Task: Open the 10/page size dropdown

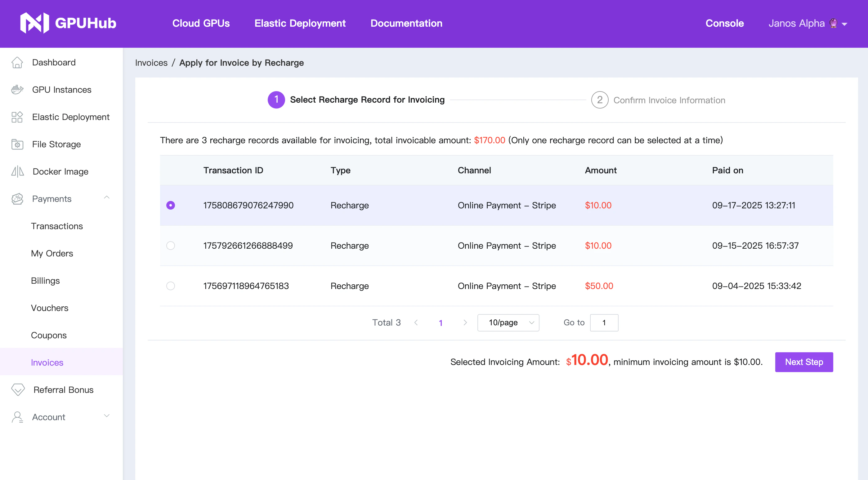Action: pos(508,323)
